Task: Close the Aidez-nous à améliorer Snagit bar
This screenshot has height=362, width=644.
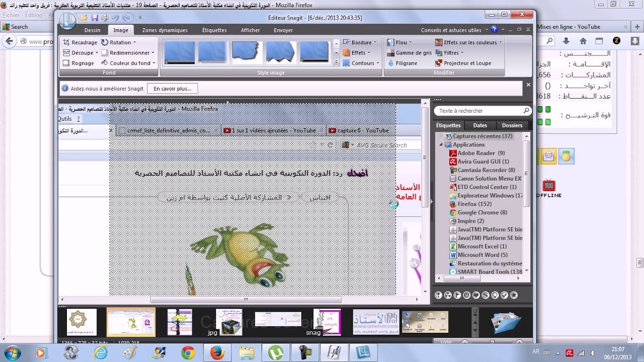Action: (x=528, y=85)
